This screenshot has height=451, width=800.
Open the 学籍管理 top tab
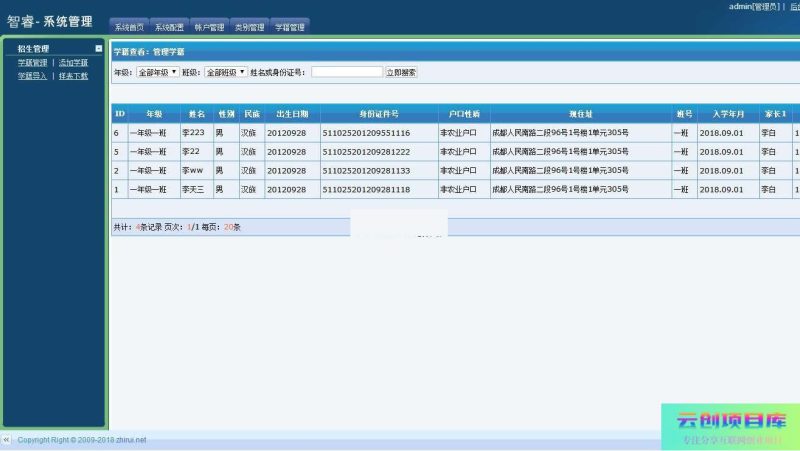point(290,28)
